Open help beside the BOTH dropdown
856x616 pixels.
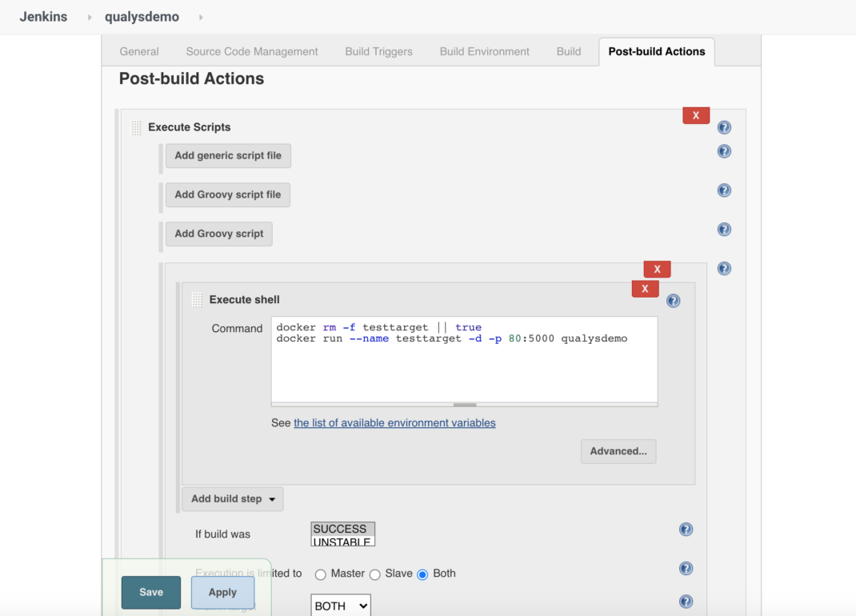[x=686, y=602]
